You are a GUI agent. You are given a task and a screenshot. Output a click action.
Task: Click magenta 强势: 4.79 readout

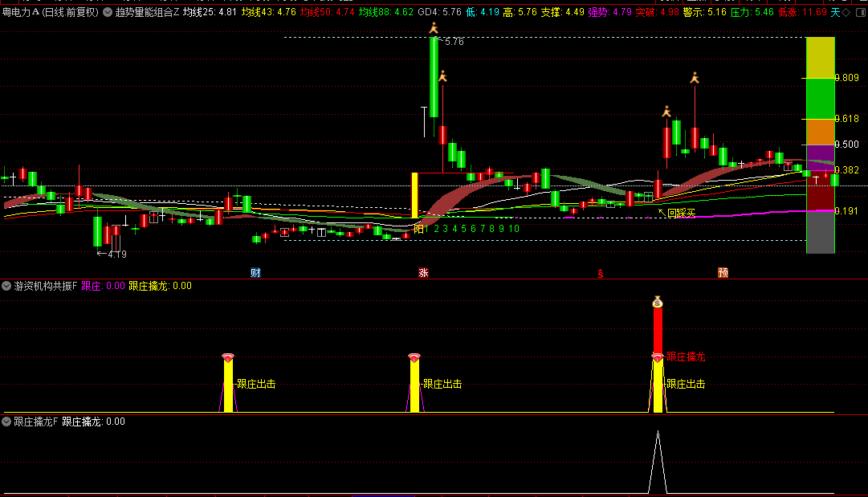tap(609, 12)
